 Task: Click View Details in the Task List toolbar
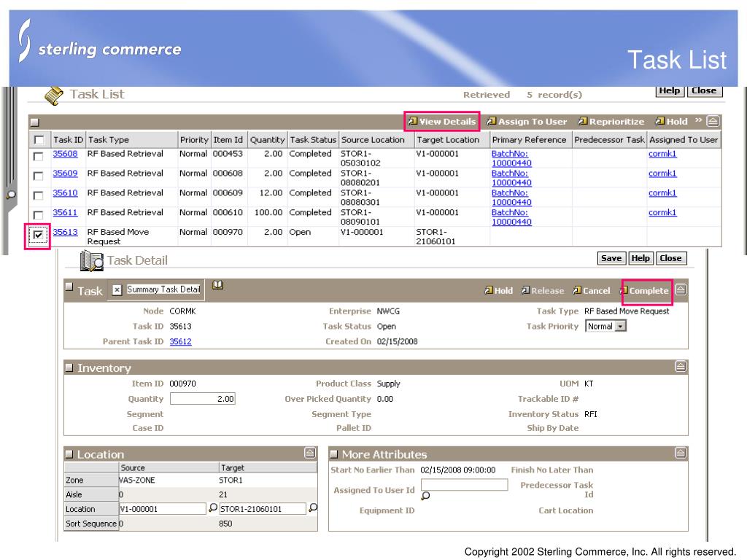[442, 122]
